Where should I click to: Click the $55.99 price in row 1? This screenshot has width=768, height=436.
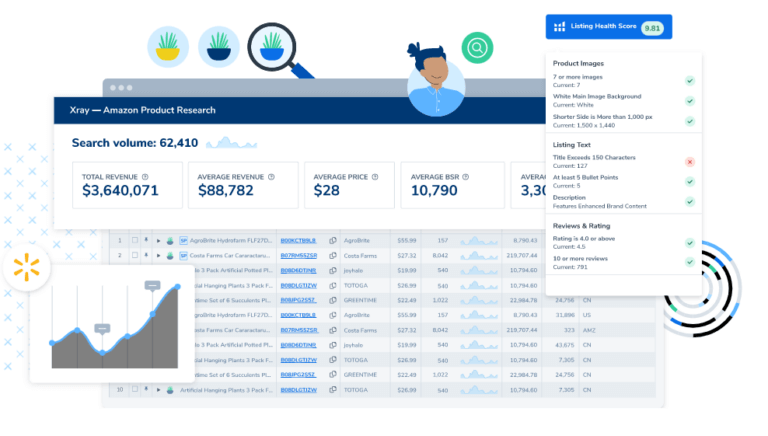pos(407,241)
